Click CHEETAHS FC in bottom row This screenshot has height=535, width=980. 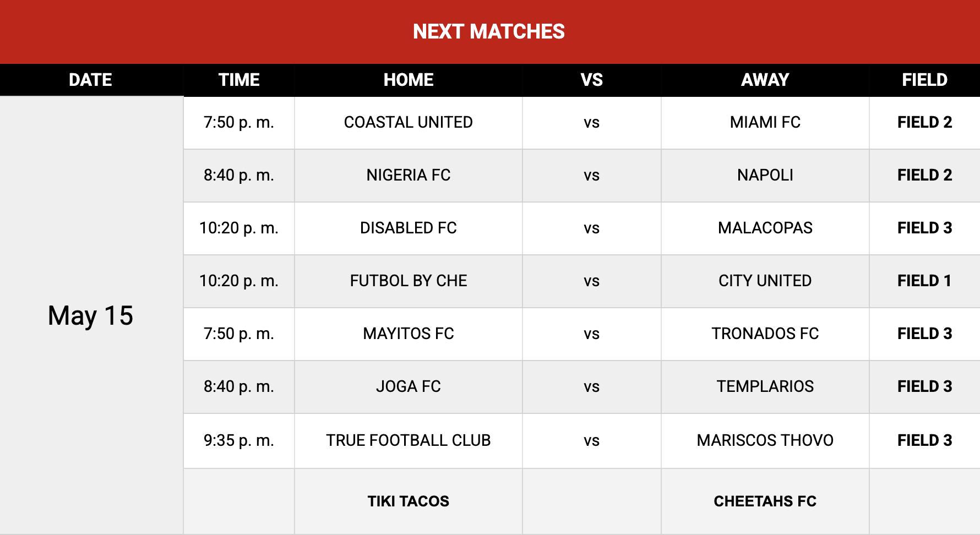pyautogui.click(x=765, y=501)
